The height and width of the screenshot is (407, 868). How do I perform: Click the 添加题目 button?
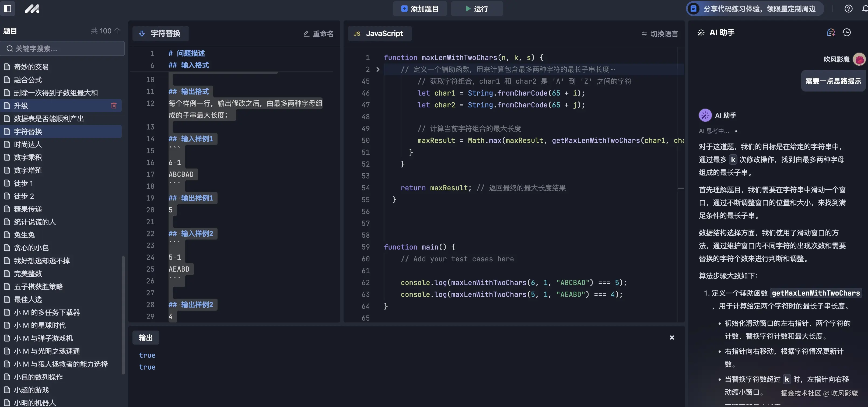click(419, 9)
